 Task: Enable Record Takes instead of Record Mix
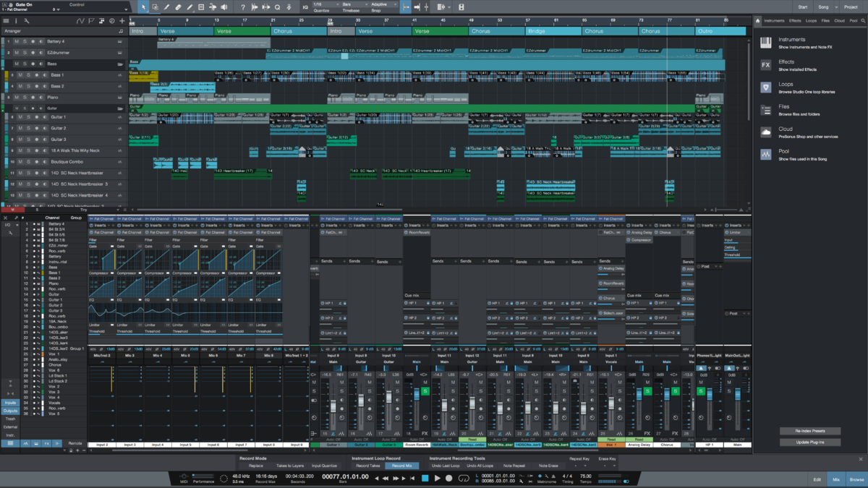(x=367, y=466)
